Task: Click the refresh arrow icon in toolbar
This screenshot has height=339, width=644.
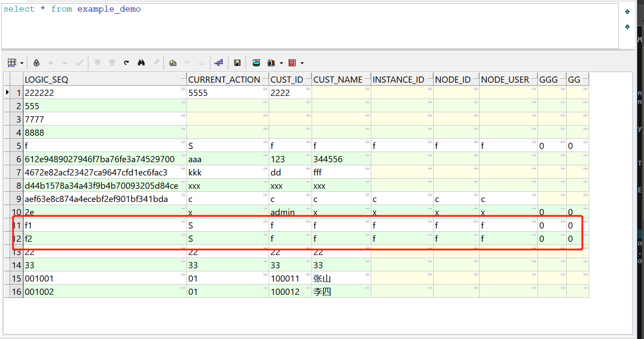Action: [126, 63]
